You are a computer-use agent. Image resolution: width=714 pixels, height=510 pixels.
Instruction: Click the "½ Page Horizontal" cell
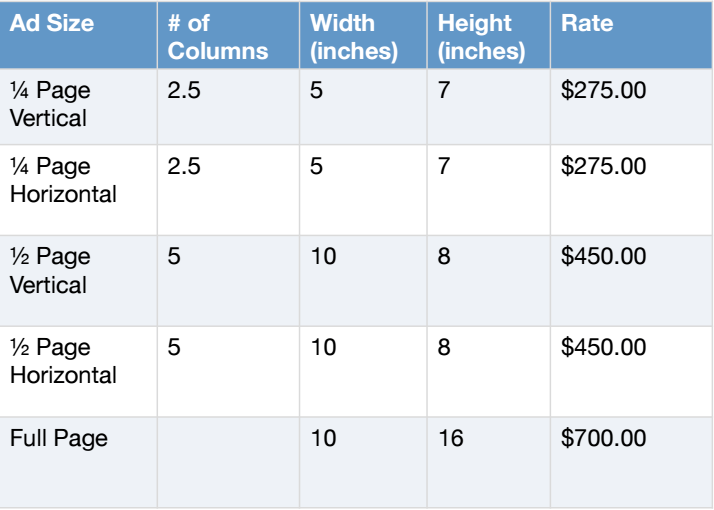pos(63,361)
